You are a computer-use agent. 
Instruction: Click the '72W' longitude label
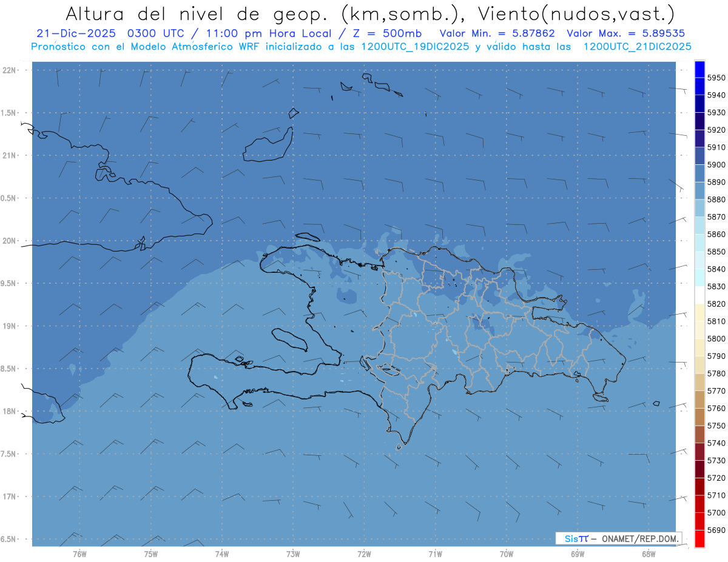[364, 554]
